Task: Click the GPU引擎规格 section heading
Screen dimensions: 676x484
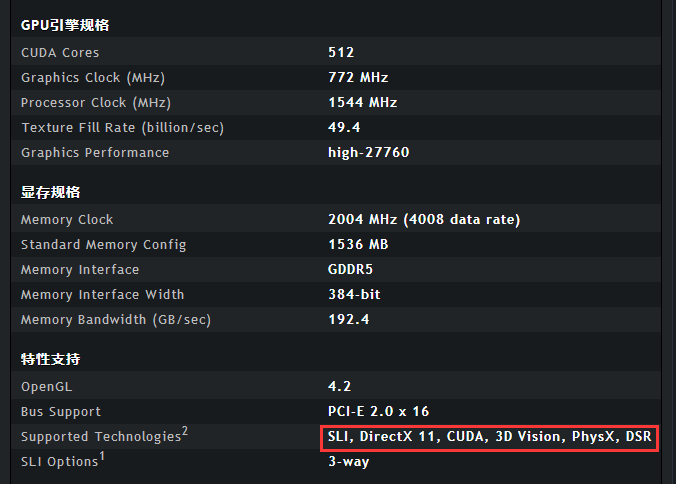Action: [65, 25]
